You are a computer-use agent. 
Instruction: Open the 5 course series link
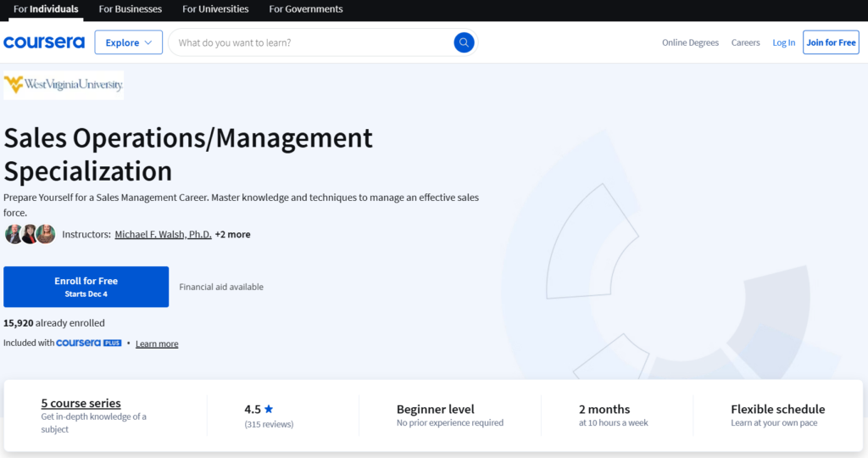[x=81, y=403]
